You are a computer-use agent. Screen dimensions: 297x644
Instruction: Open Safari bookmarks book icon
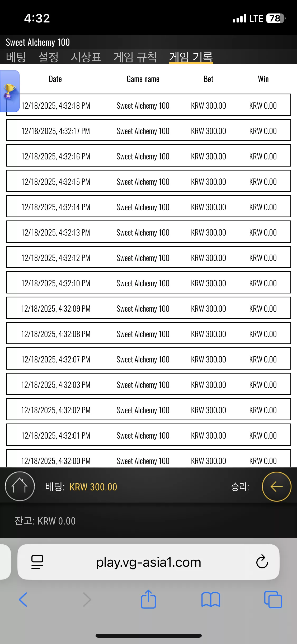click(x=210, y=599)
